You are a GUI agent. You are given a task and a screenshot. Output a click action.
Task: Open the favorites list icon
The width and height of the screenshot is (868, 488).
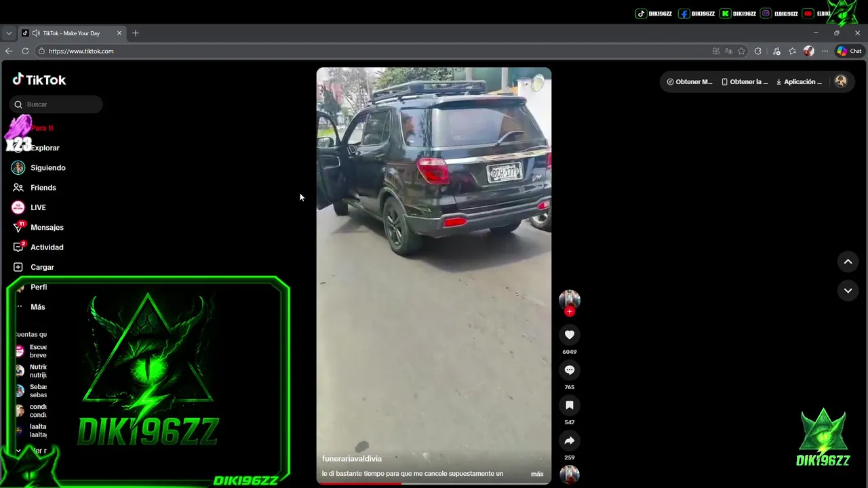[793, 51]
